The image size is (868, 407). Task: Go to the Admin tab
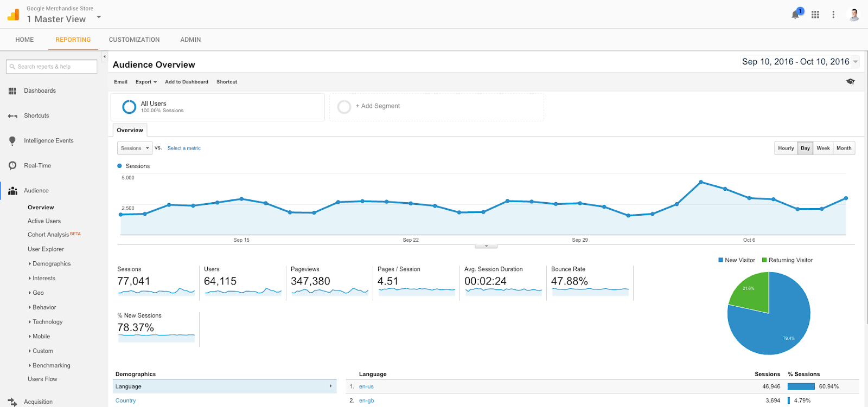coord(190,40)
